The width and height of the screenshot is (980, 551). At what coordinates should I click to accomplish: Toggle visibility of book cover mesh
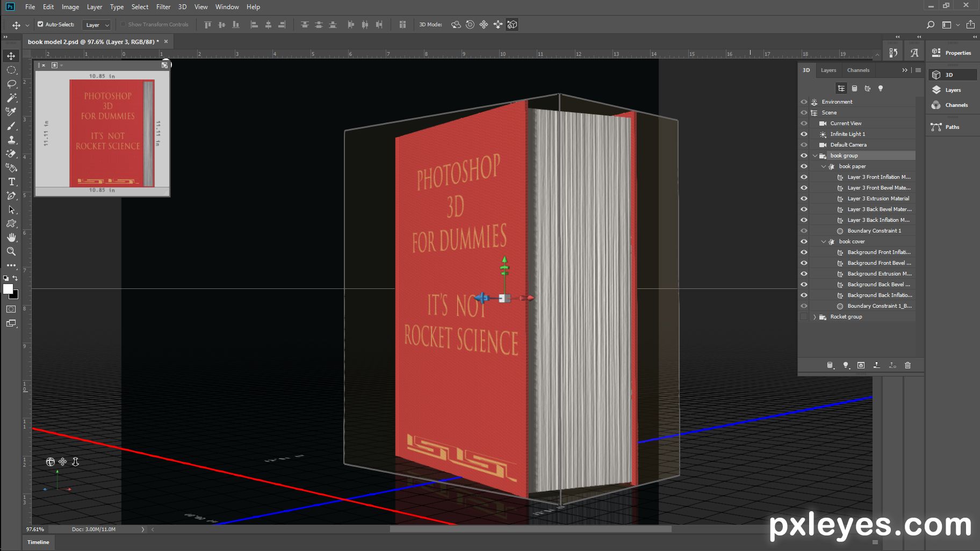[804, 242]
